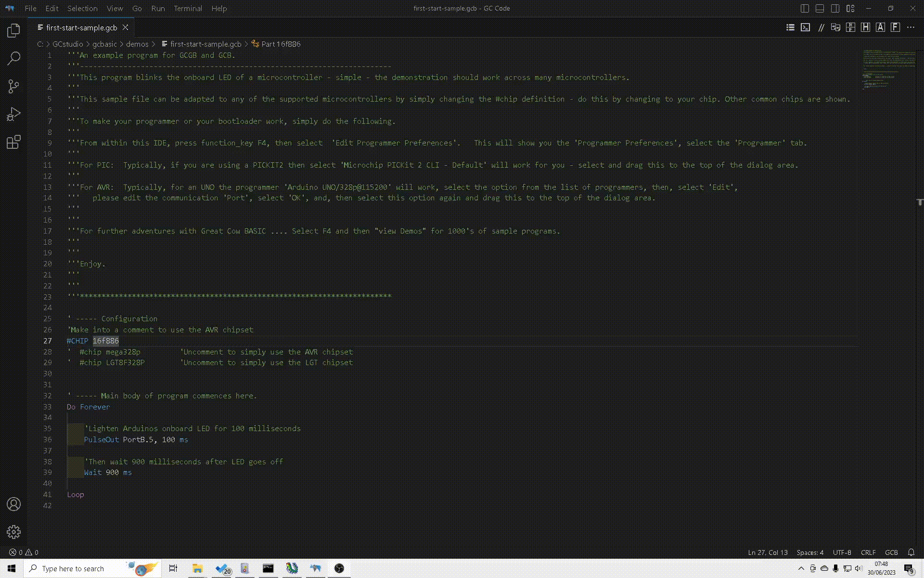Select the GCB language mode
Viewport: 924px width, 578px height.
tap(891, 552)
